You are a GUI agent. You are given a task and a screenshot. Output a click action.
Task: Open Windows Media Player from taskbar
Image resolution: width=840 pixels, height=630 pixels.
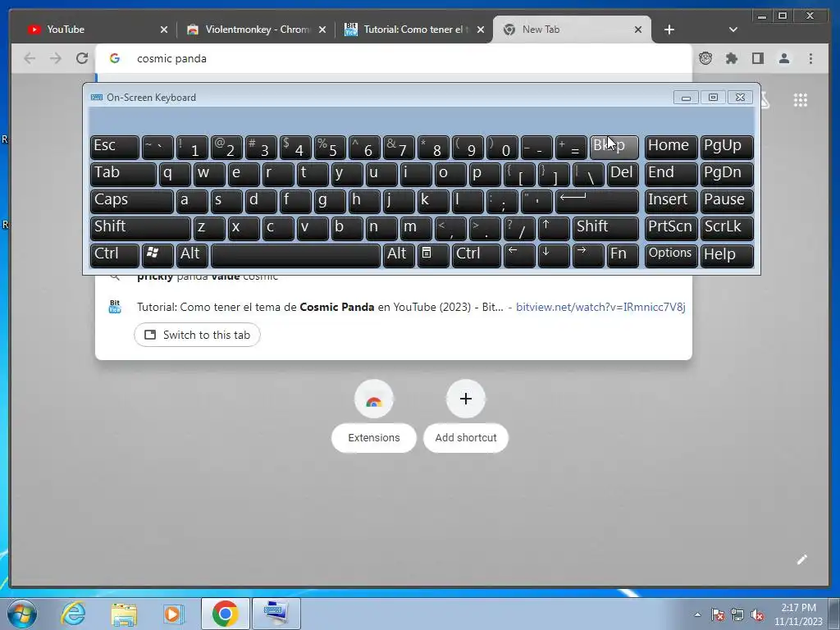tap(174, 614)
